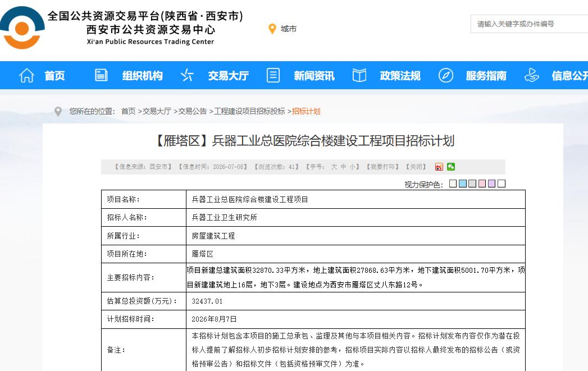Click the orange 招标计划 breadcrumb link
This screenshot has height=371, width=588.
tap(306, 111)
